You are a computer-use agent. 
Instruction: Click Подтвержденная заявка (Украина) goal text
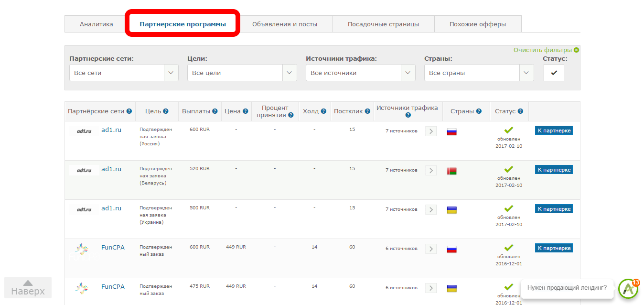point(156,215)
